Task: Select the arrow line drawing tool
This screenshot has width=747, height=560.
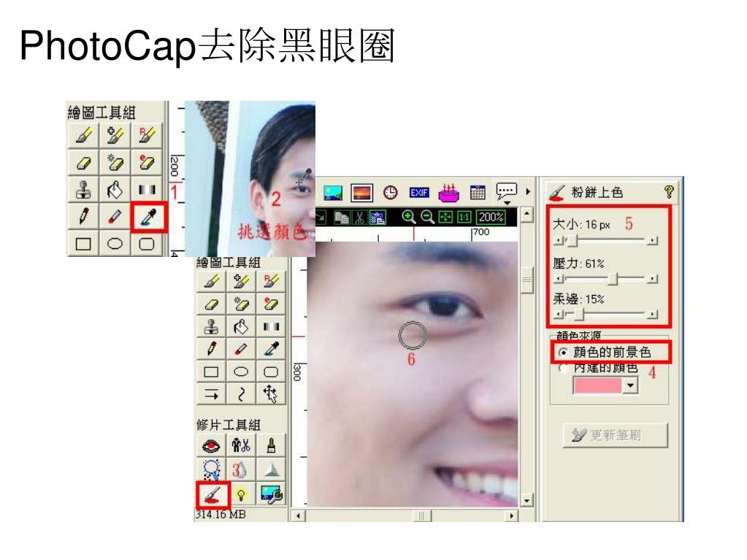Action: click(212, 394)
